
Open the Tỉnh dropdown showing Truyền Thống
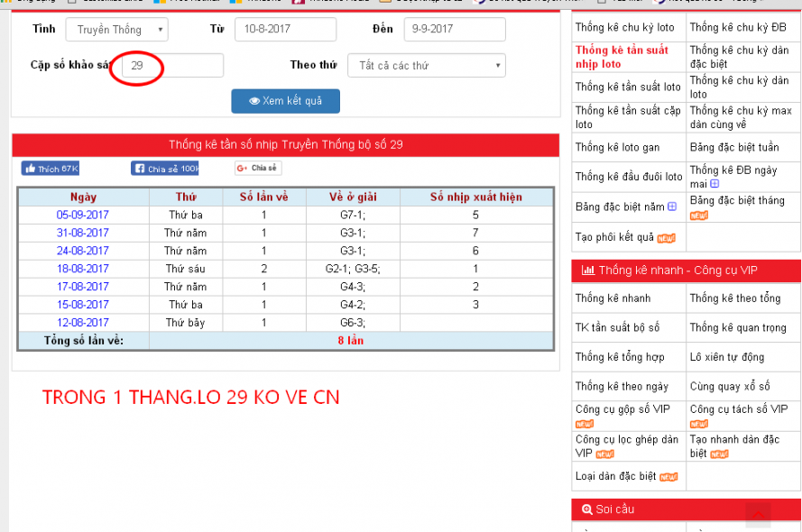coord(116,30)
